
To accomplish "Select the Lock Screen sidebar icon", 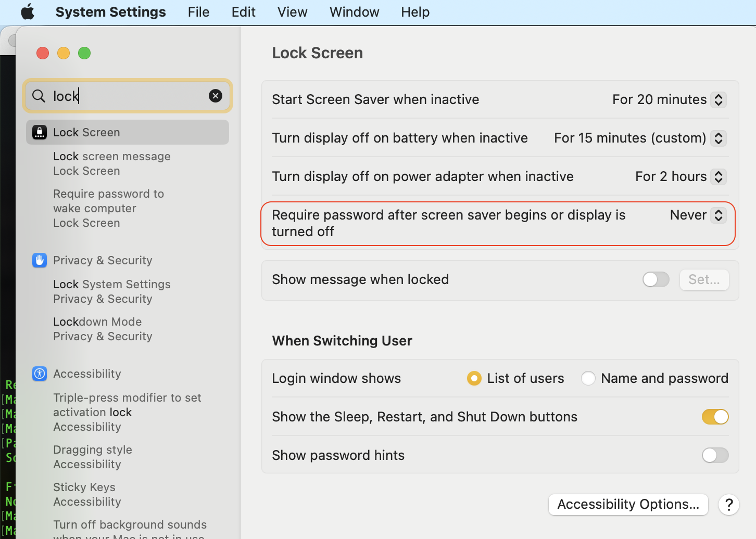I will (x=40, y=132).
